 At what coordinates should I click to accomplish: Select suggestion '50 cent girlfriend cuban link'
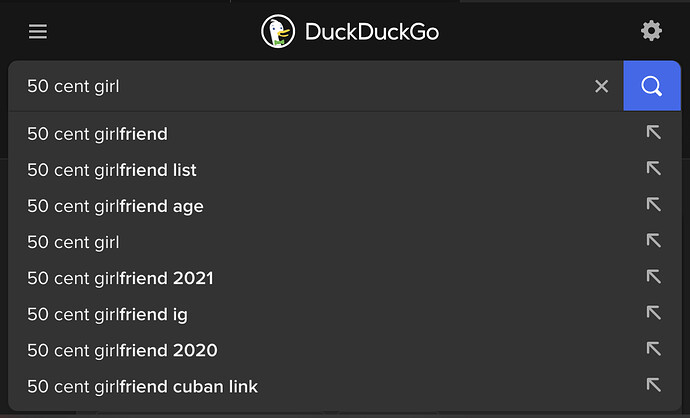345,386
